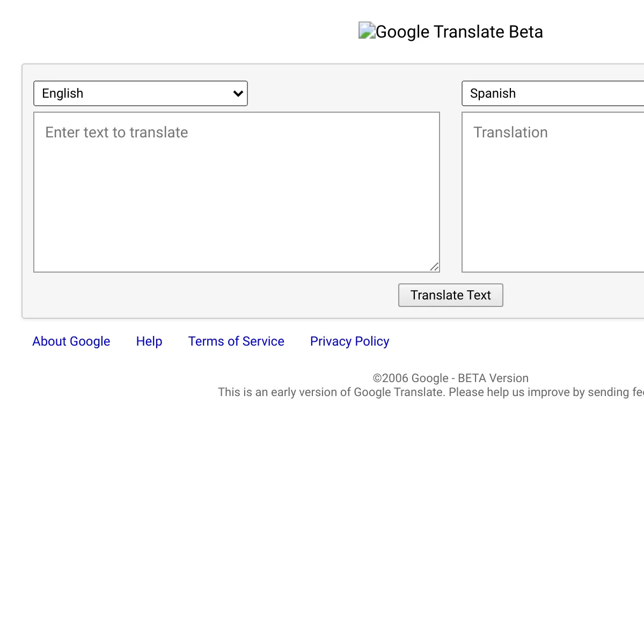Open the Privacy Policy
The width and height of the screenshot is (644, 644).
pos(349,341)
